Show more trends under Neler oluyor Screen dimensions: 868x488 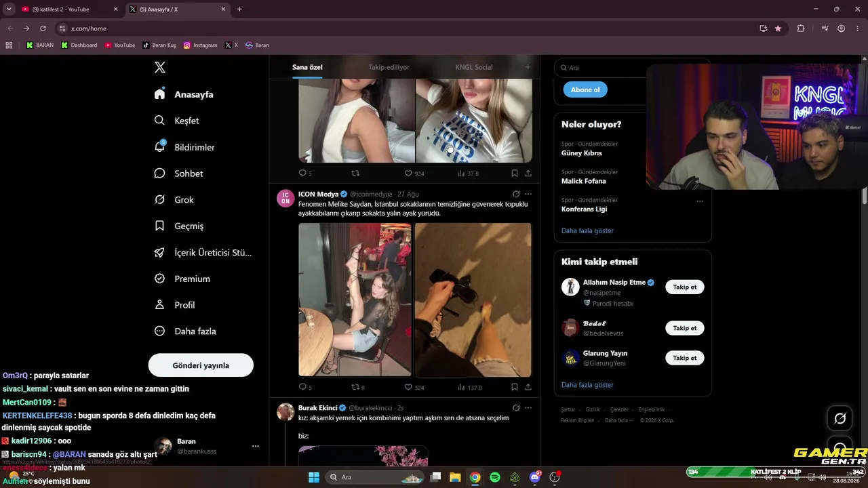[587, 231]
